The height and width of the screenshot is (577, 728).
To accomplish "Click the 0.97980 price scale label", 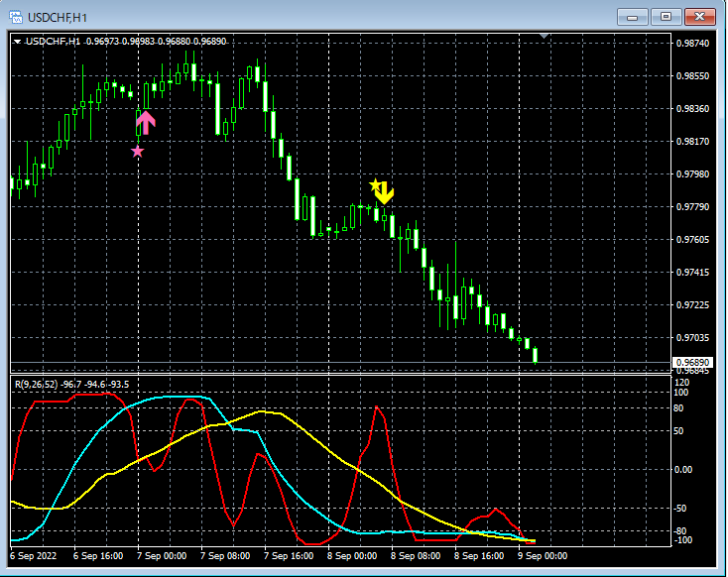I will pos(692,174).
